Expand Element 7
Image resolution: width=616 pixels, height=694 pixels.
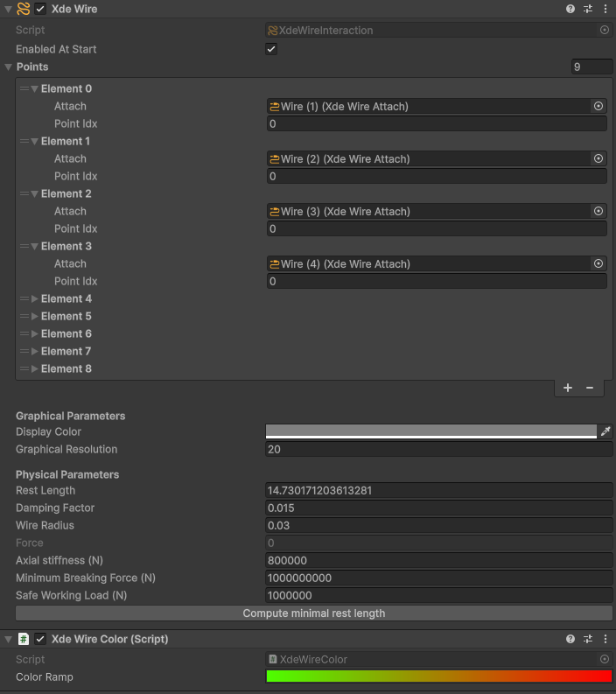pos(34,352)
